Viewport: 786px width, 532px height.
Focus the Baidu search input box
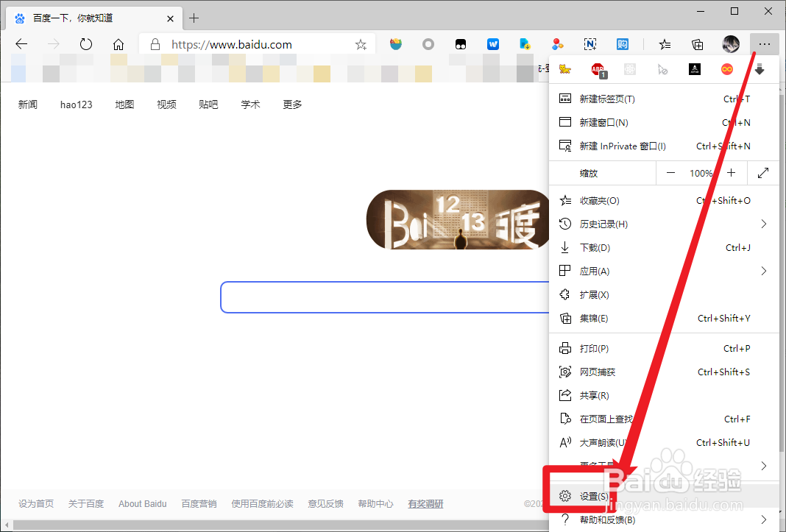pos(385,297)
